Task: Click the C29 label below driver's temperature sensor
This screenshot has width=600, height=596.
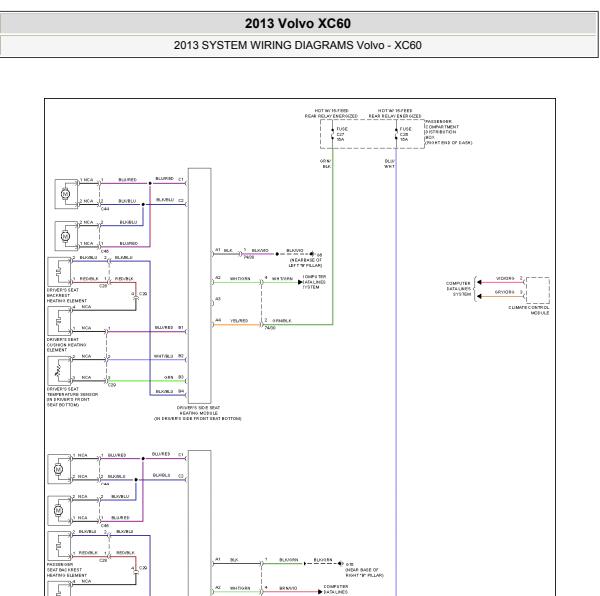Action: [112, 385]
